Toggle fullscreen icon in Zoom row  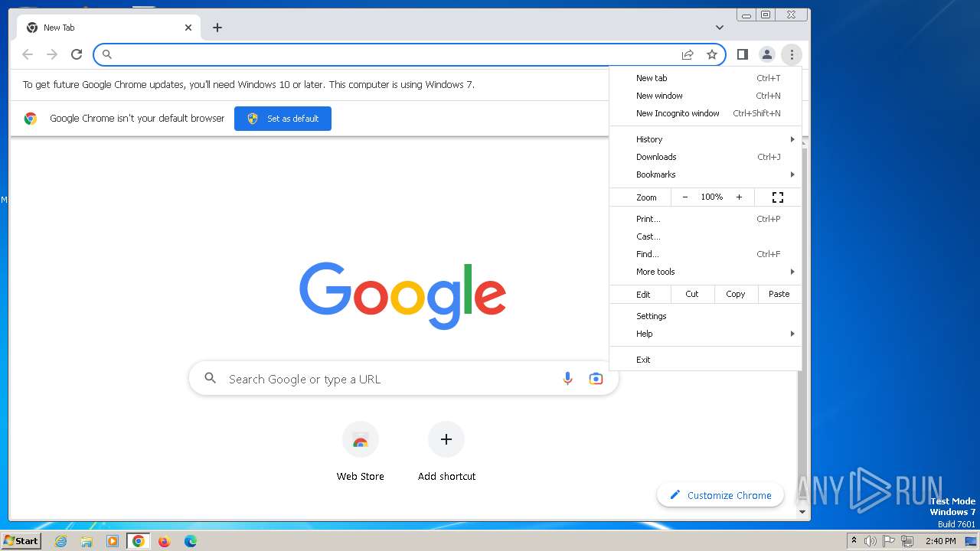[778, 197]
